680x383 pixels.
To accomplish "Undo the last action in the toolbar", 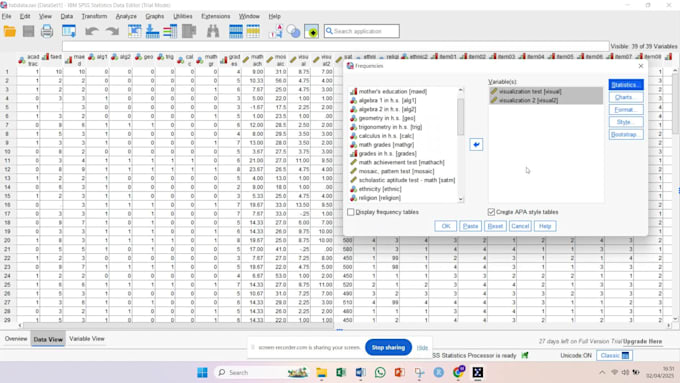I will tap(92, 31).
